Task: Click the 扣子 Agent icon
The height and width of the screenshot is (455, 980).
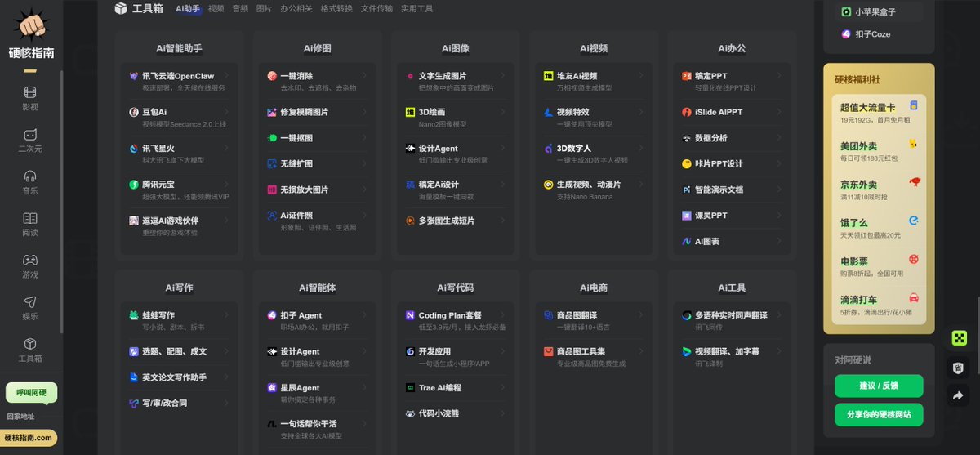Action: click(x=273, y=315)
